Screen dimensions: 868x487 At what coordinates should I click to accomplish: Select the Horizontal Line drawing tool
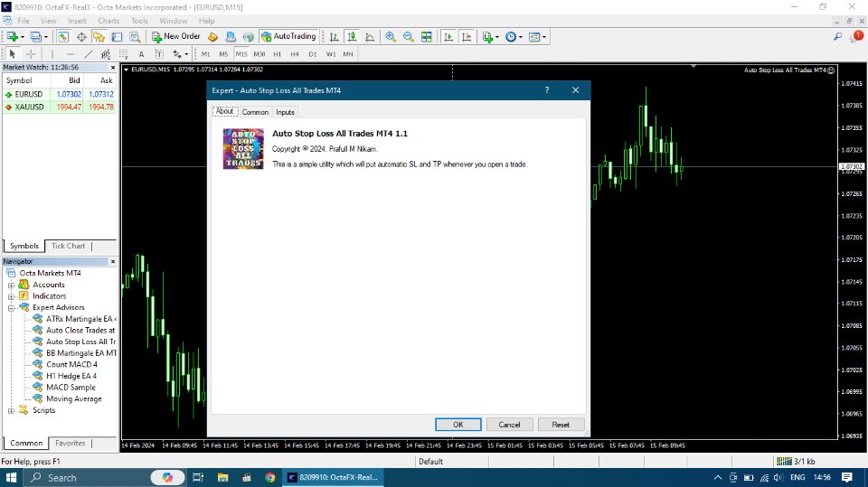click(70, 53)
